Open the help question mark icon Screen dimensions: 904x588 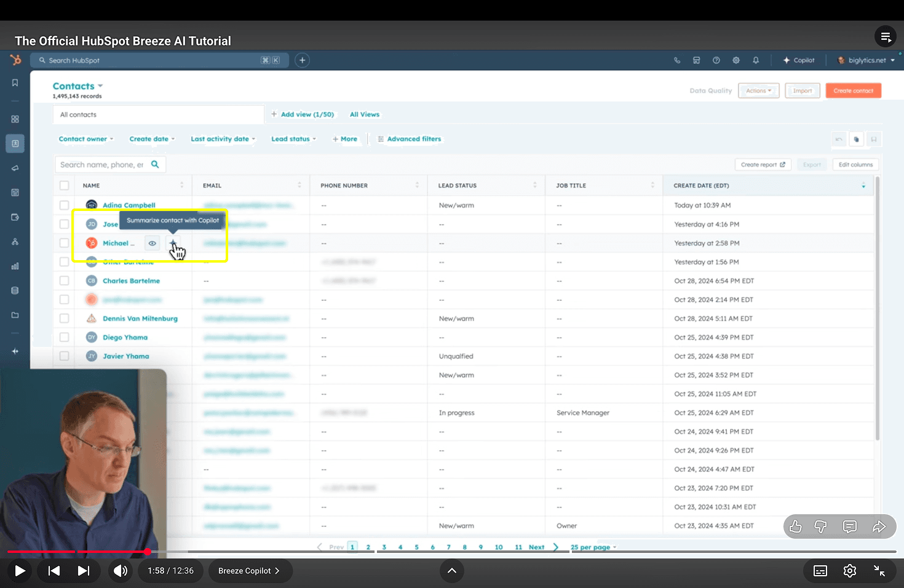(x=716, y=60)
